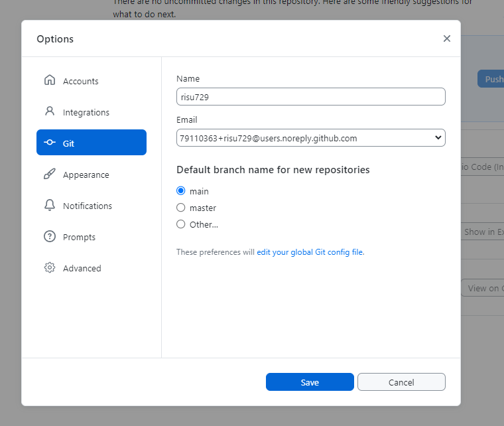
Task: Switch to the Accounts tab
Action: [x=80, y=81]
